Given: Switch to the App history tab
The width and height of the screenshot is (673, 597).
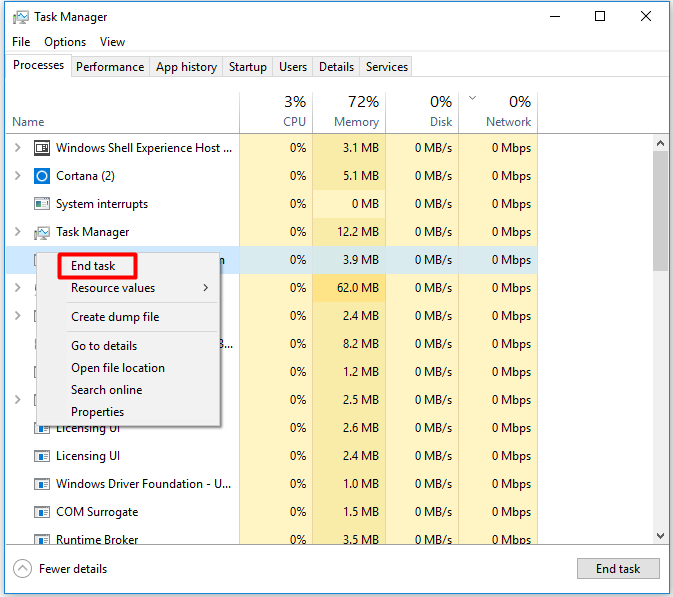Looking at the screenshot, I should pos(186,67).
